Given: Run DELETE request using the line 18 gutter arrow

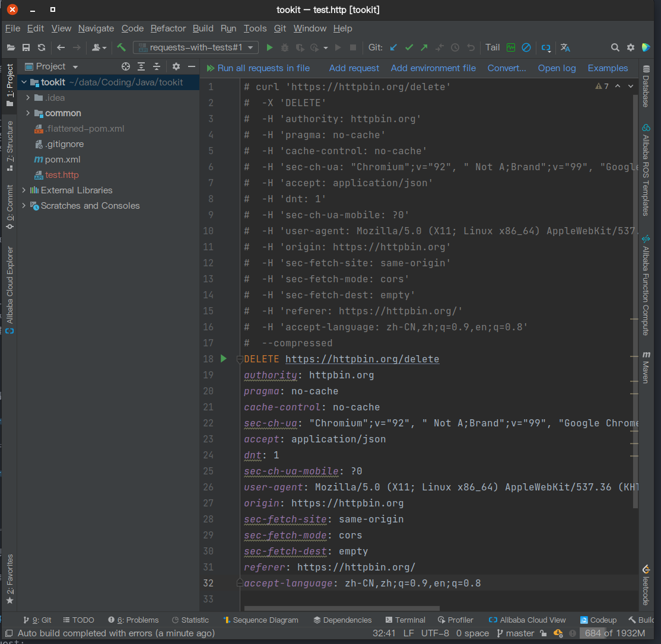Looking at the screenshot, I should point(224,358).
